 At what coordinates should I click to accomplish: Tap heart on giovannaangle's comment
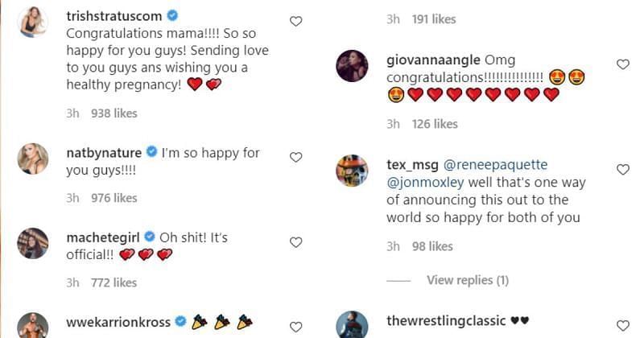(622, 64)
